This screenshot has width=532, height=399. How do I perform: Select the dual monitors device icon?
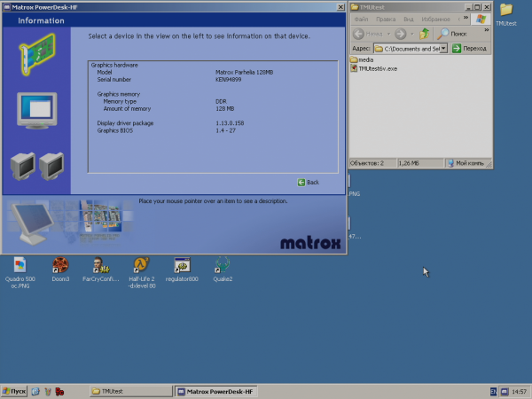click(x=37, y=166)
